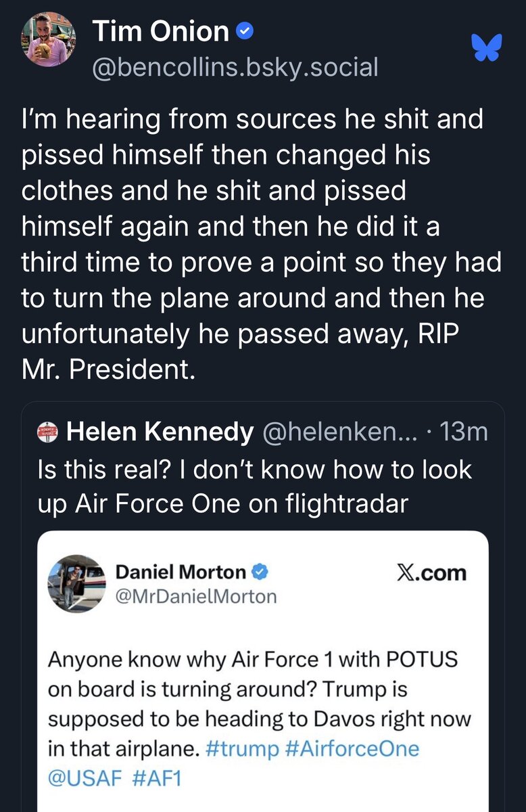Click the verified badge beside Daniel Morton

click(x=260, y=572)
